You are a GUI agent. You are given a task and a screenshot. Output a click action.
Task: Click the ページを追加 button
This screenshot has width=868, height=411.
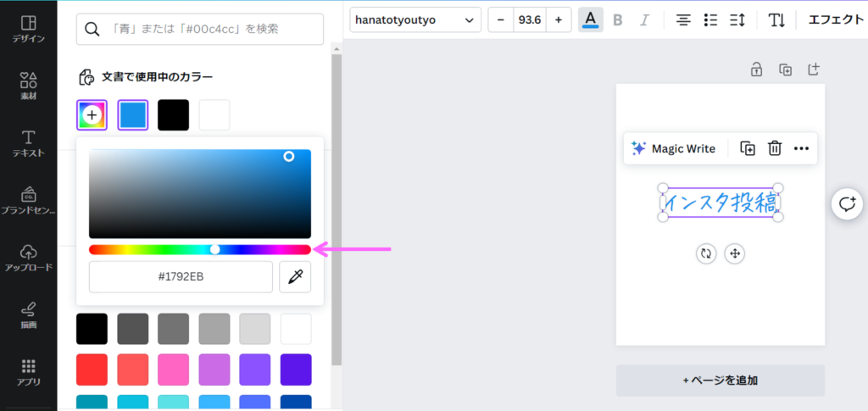tap(720, 380)
